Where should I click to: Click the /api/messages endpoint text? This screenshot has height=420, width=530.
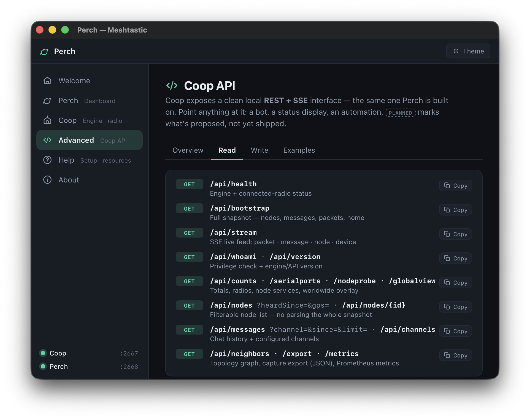[237, 329]
